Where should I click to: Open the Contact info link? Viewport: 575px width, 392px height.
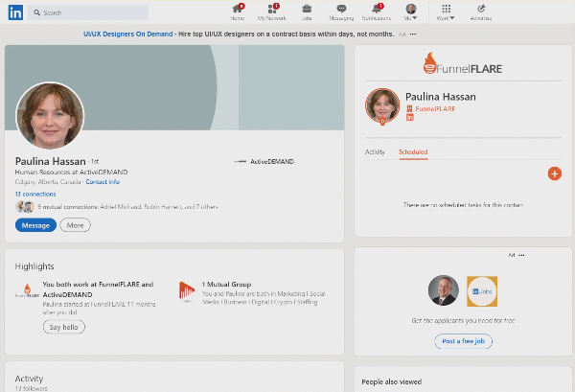103,182
